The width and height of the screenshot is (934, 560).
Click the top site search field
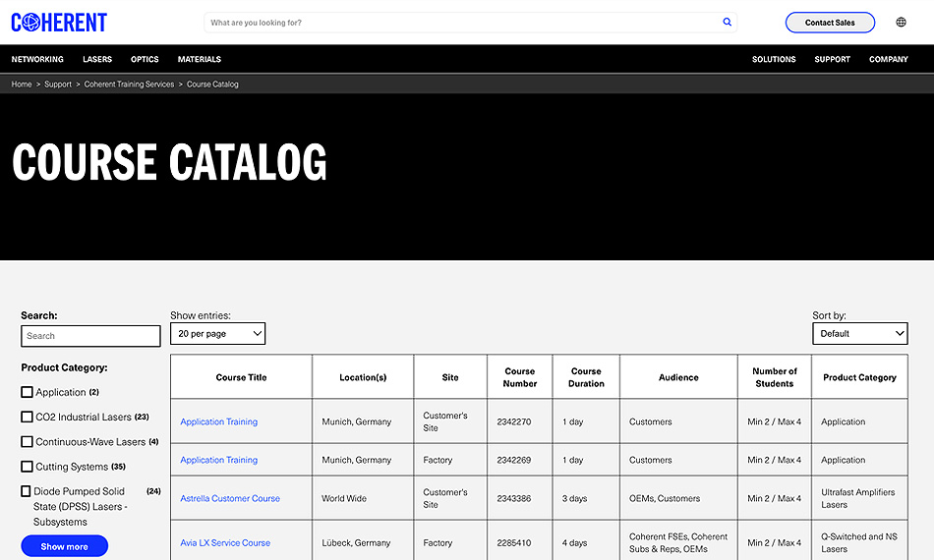462,23
